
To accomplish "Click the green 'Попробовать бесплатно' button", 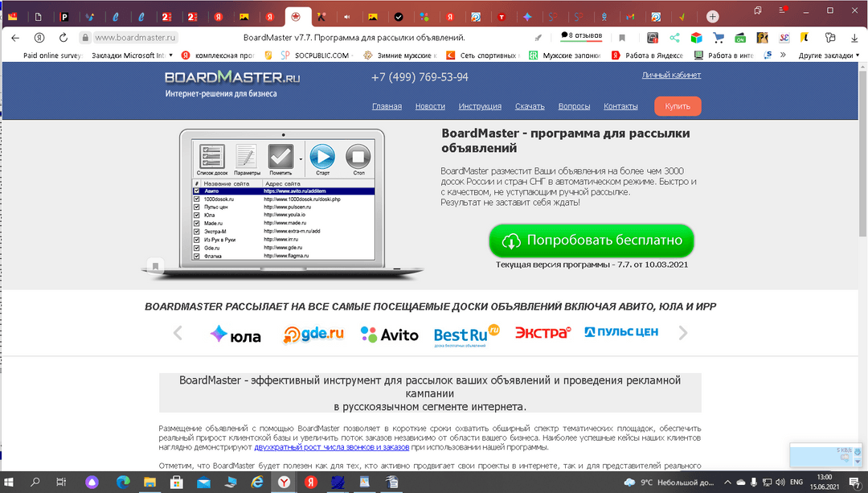I will click(x=591, y=240).
